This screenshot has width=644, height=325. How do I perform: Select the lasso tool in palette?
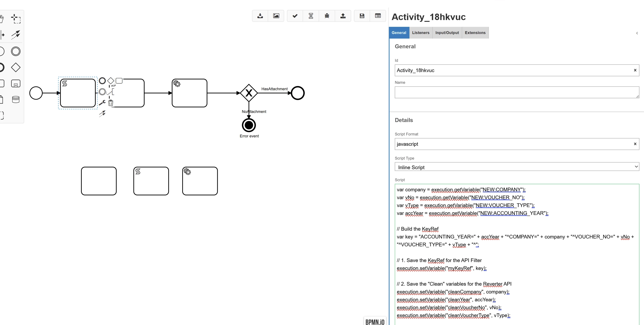click(16, 19)
